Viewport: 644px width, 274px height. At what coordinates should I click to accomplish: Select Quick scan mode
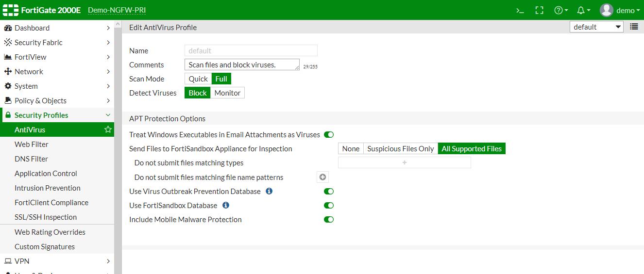[198, 79]
